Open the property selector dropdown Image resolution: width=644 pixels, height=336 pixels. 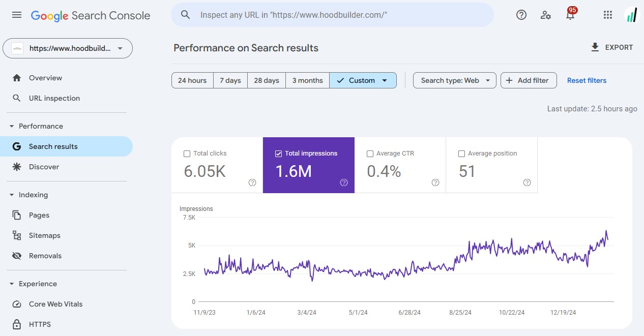[68, 49]
